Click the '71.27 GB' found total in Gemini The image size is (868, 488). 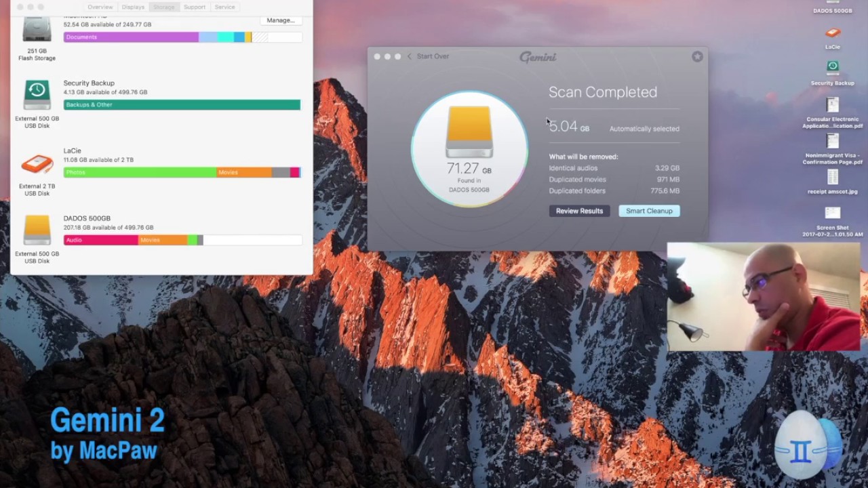(469, 169)
